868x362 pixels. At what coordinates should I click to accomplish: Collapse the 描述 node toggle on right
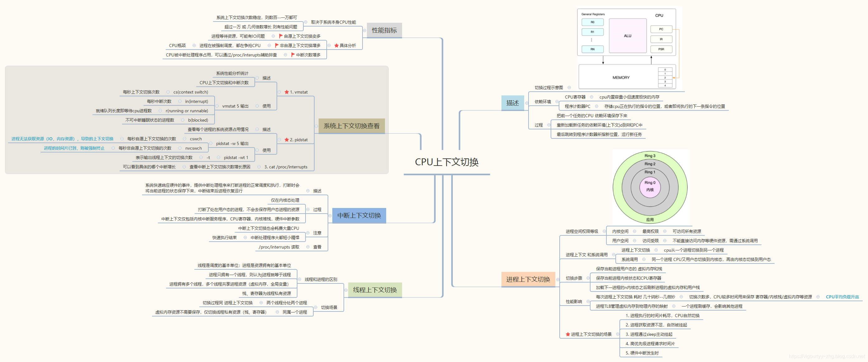527,103
